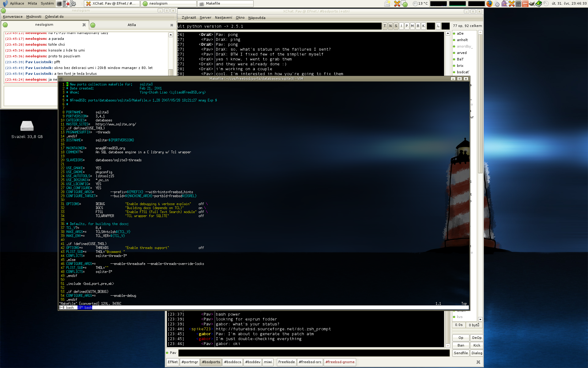Open the calculator launcher icon
The width and height of the screenshot is (588, 368).
pyautogui.click(x=518, y=4)
